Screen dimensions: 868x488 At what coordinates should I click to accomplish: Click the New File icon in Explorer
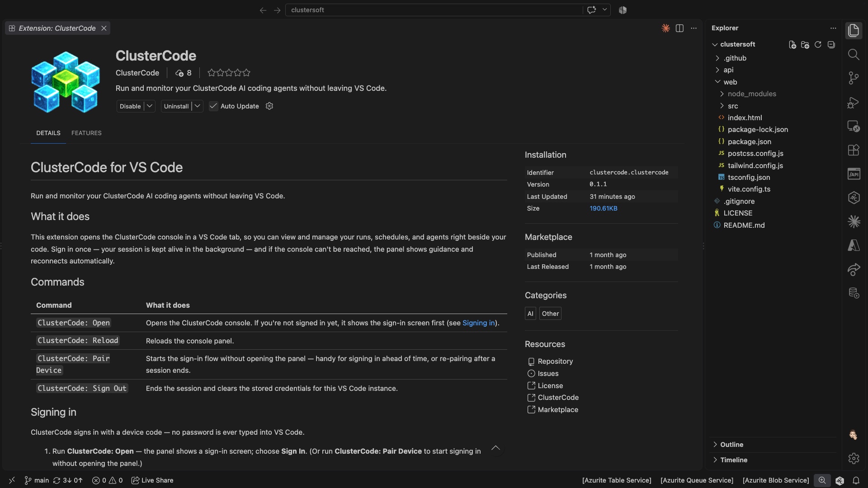click(x=792, y=44)
